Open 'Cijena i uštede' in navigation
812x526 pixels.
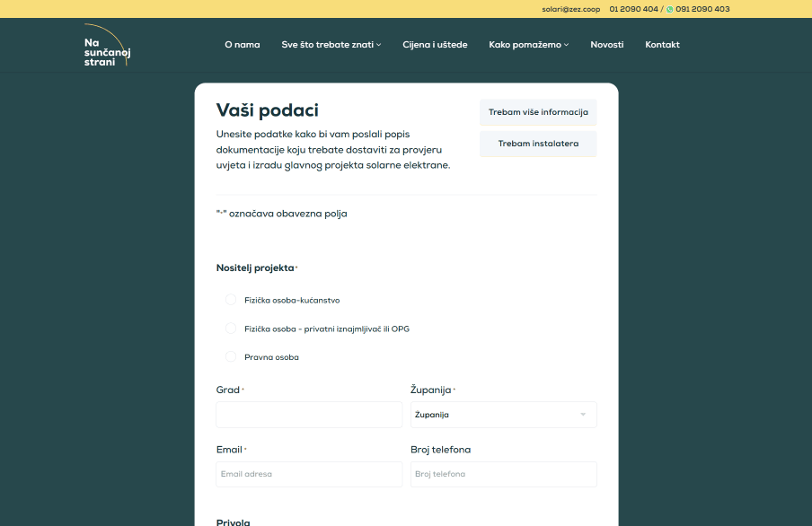436,43
